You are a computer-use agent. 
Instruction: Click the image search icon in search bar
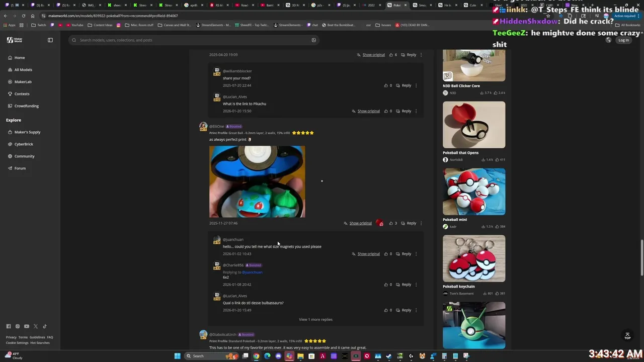click(314, 40)
